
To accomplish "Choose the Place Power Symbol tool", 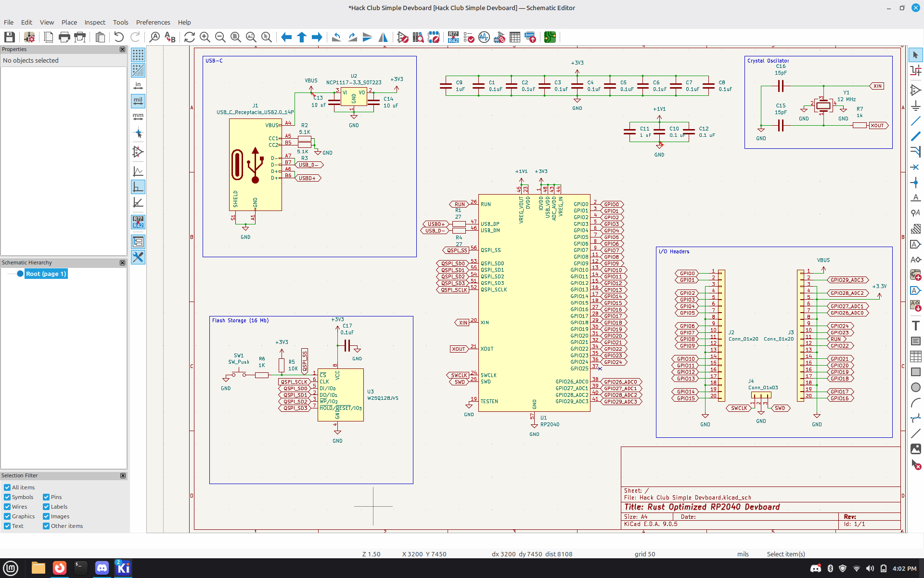I will coord(915,105).
